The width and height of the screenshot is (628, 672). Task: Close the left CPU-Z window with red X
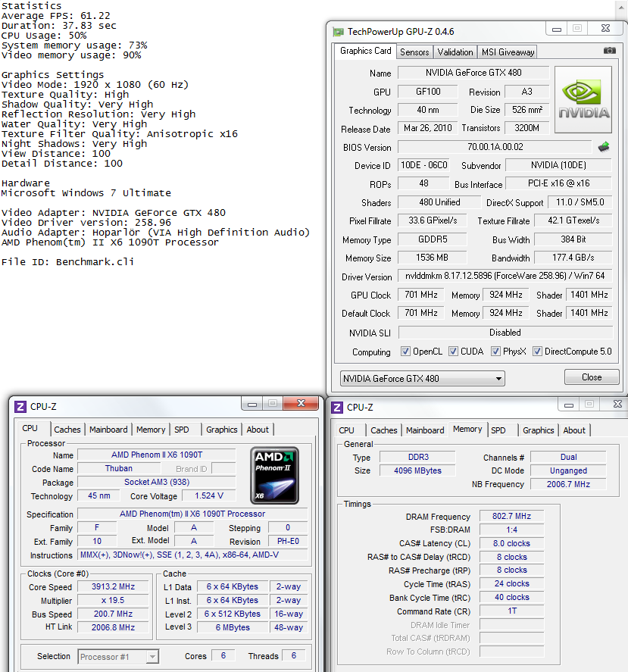coord(301,403)
